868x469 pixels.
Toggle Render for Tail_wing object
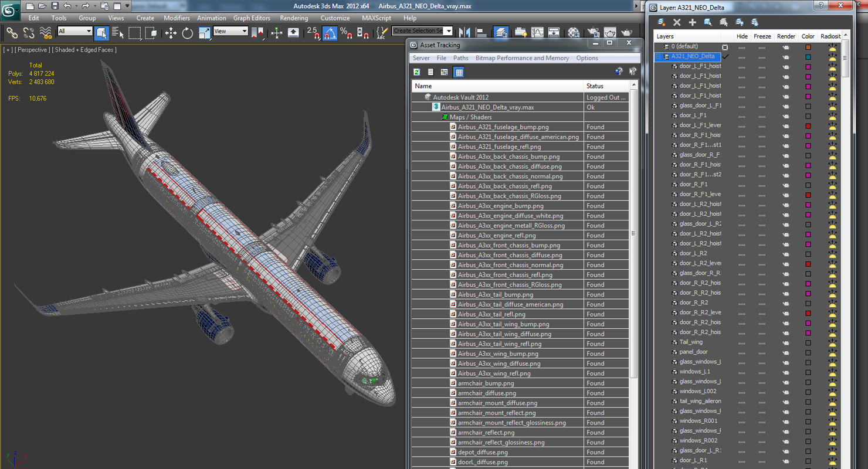pos(786,342)
